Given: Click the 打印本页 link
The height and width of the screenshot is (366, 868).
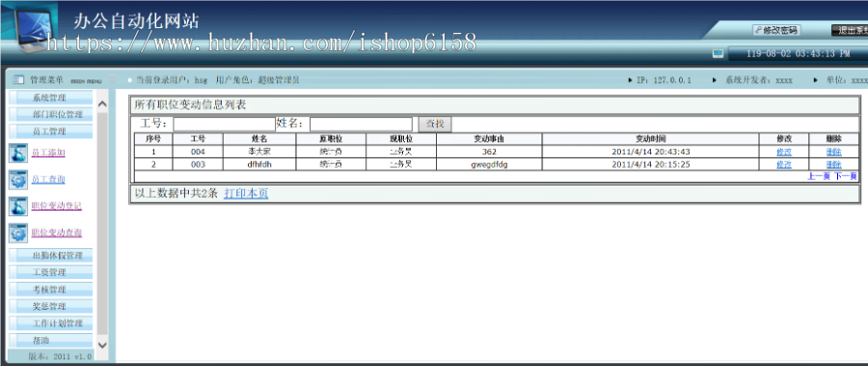Looking at the screenshot, I should [x=246, y=193].
